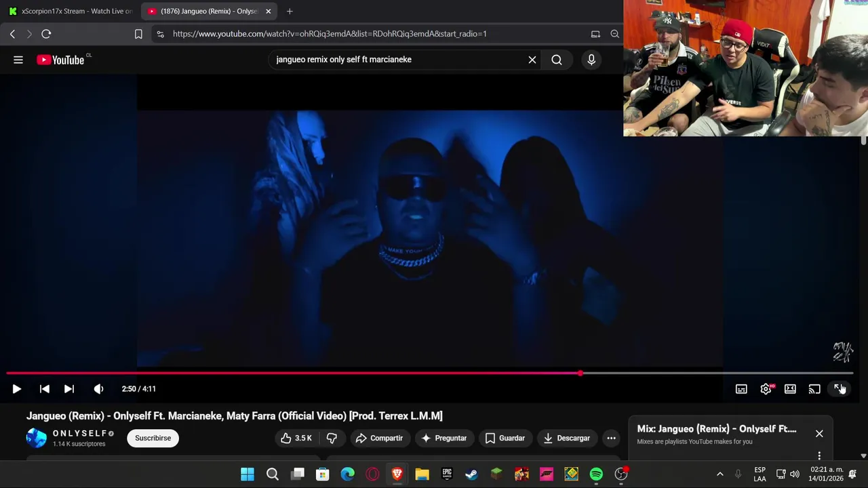Cast video to TV

pos(814,389)
